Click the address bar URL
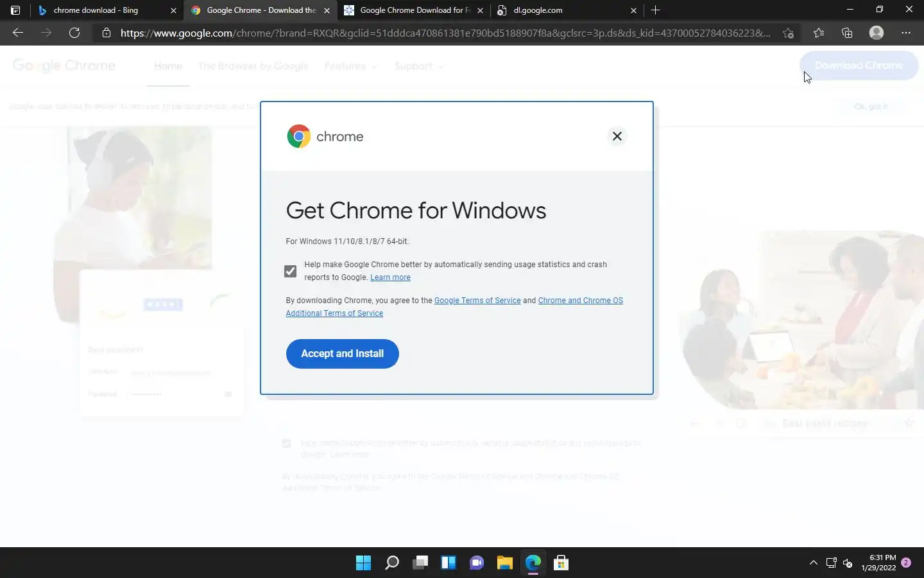The image size is (924, 578). click(445, 33)
